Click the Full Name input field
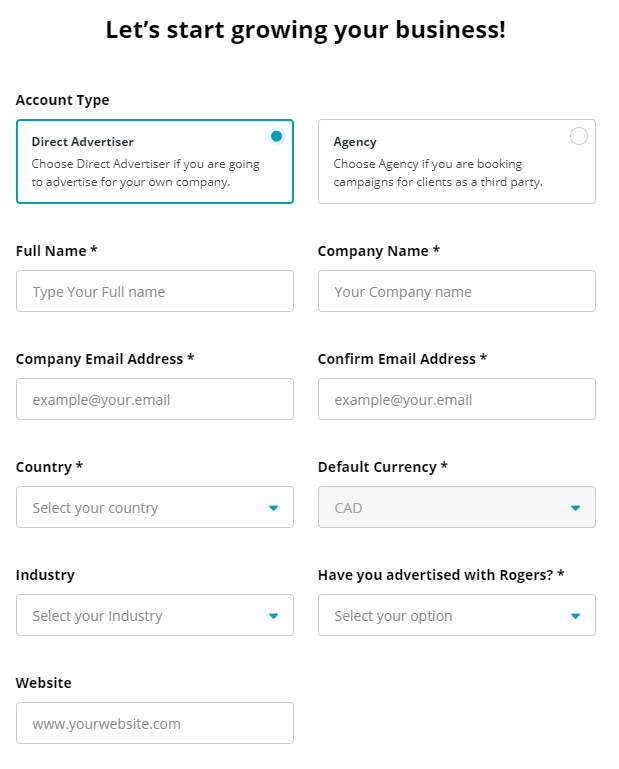Viewport: 619px width, 769px height. click(x=155, y=292)
